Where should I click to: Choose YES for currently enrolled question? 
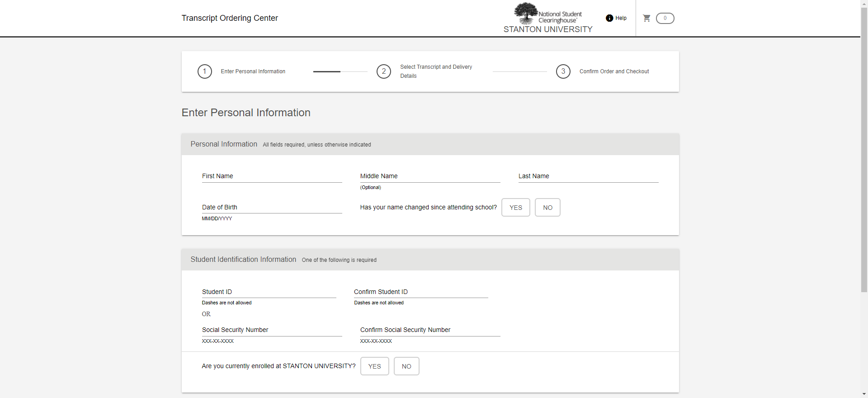(x=374, y=366)
